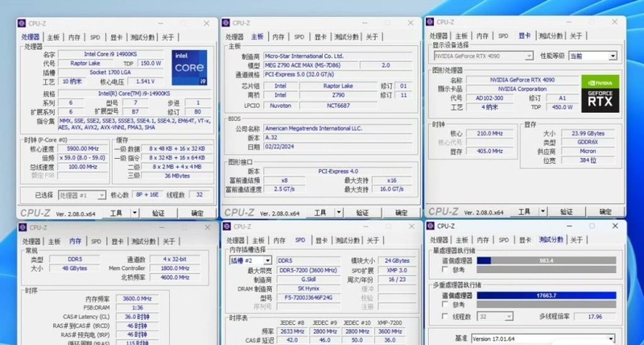644x345 pixels.
Task: Click the processor name field Intel Core i9 14900KS
Action: coord(112,54)
